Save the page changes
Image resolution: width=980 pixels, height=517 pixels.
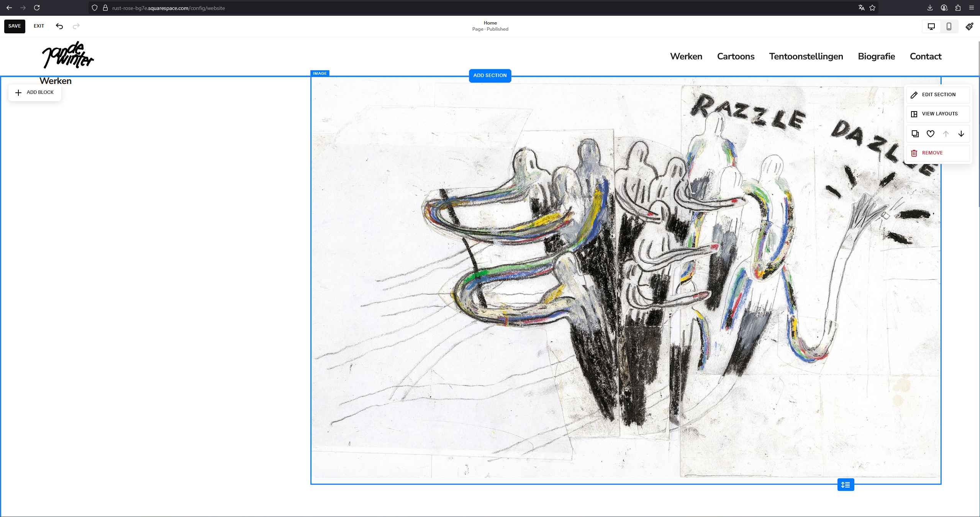[15, 26]
